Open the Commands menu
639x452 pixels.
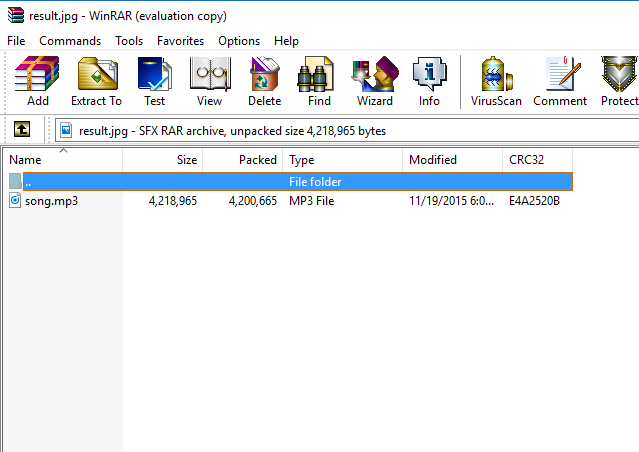[x=70, y=41]
